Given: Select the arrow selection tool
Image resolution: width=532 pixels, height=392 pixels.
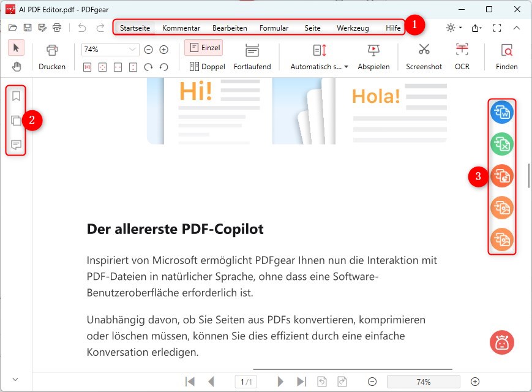Looking at the screenshot, I should click(16, 48).
